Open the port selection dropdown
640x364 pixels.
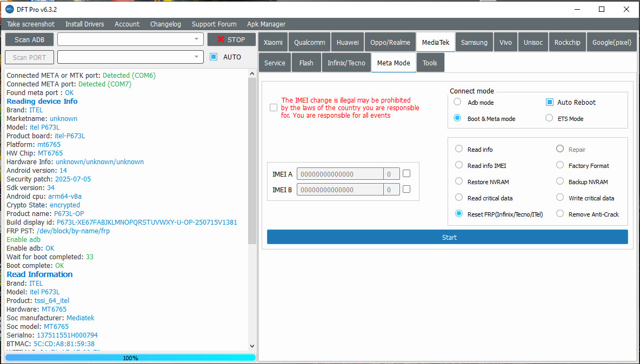[196, 57]
